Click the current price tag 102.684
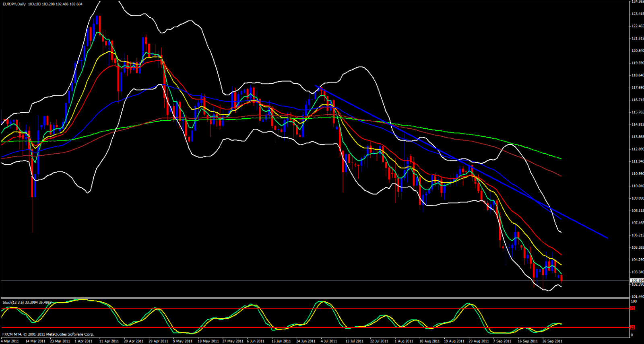This screenshot has height=344, width=644. coord(637,280)
